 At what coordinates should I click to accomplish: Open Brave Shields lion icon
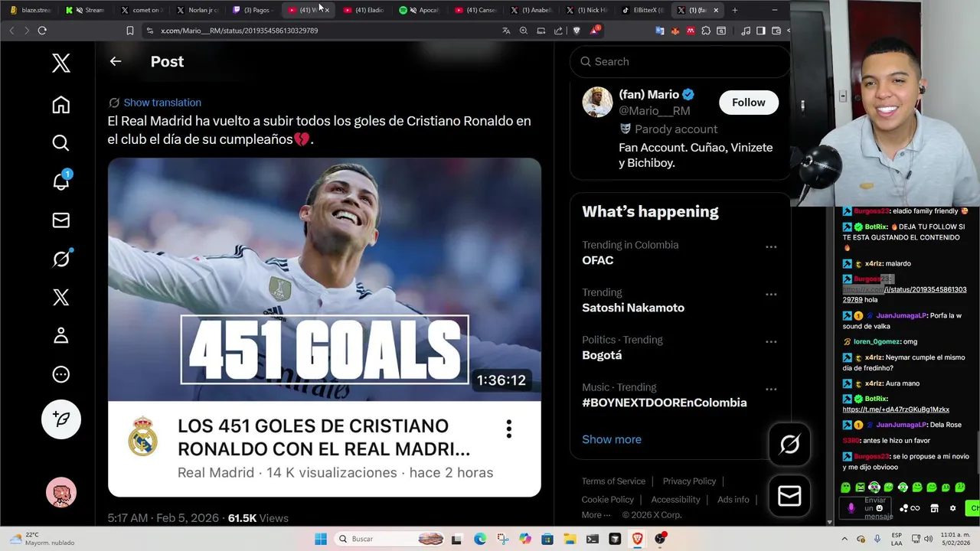tap(577, 31)
